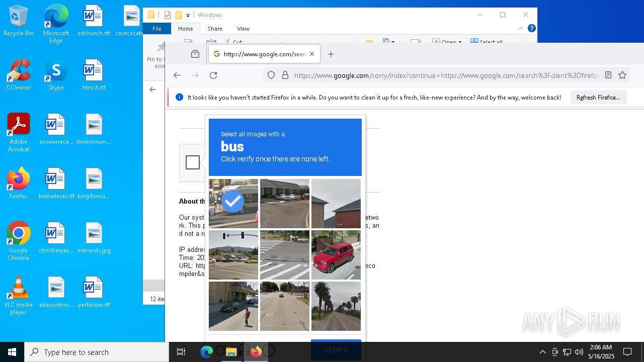Select the google.com Firefox tab
The width and height of the screenshot is (644, 362).
[x=264, y=54]
